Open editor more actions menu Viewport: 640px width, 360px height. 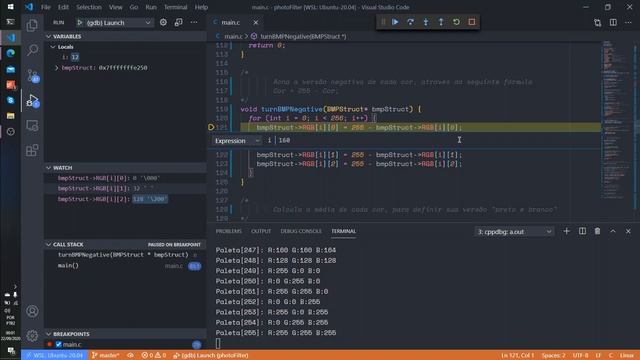[x=628, y=22]
